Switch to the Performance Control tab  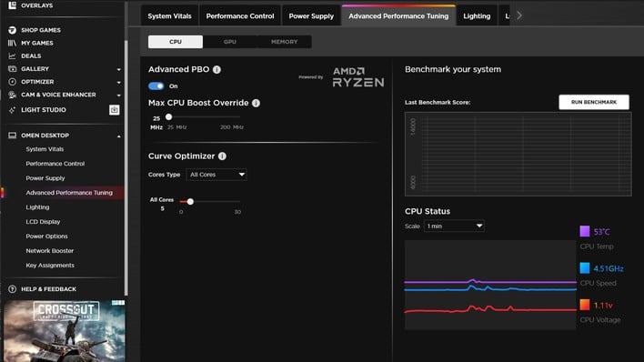(x=240, y=16)
